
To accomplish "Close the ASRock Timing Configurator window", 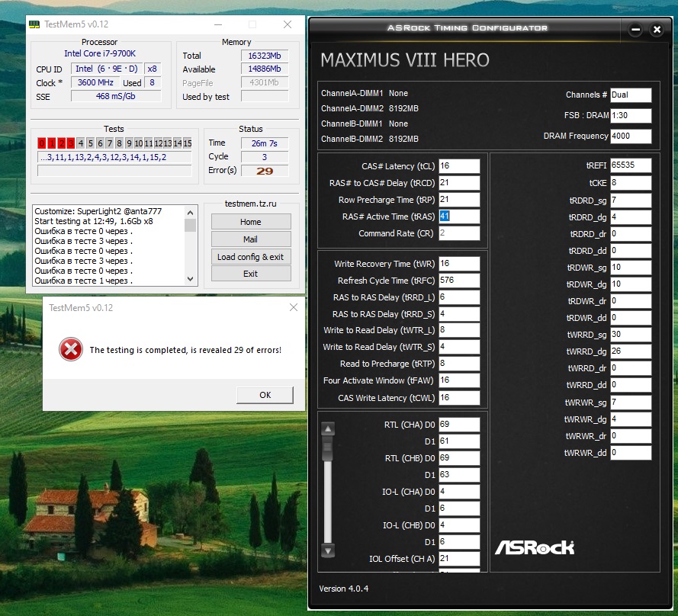I will click(x=657, y=30).
